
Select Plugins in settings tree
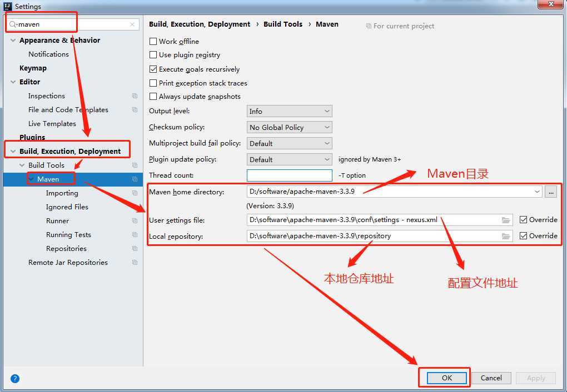(x=32, y=137)
